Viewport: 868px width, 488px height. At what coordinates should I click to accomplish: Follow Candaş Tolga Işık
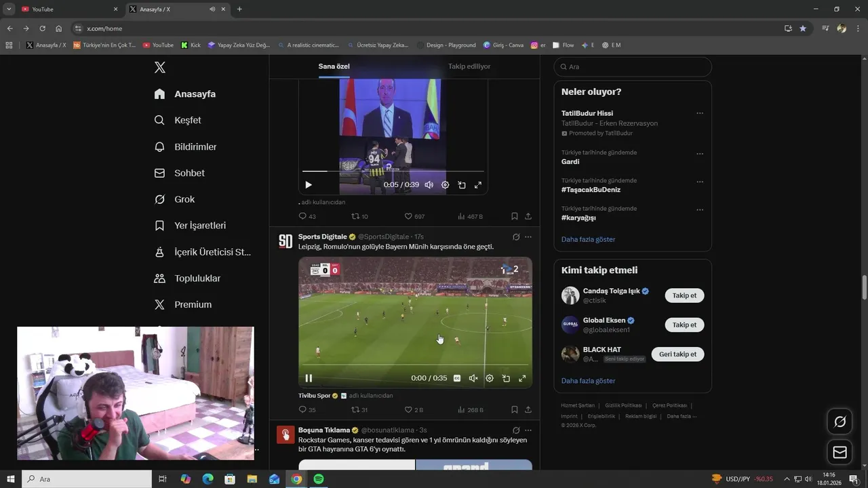pyautogui.click(x=684, y=296)
